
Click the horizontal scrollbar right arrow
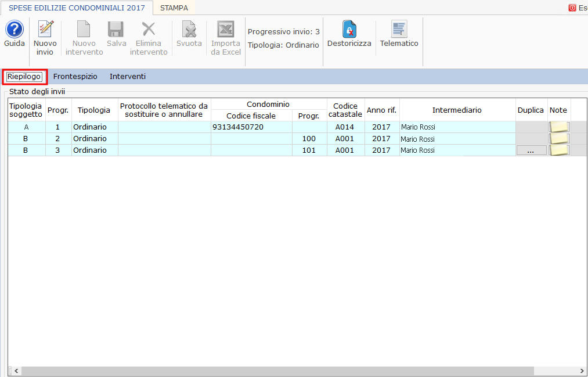tap(582, 371)
